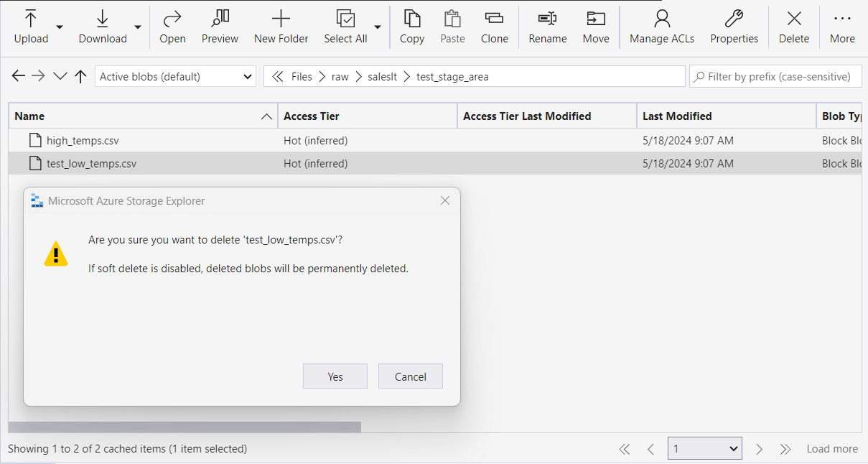
Task: Sort by the Access Tier column header
Action: [368, 116]
